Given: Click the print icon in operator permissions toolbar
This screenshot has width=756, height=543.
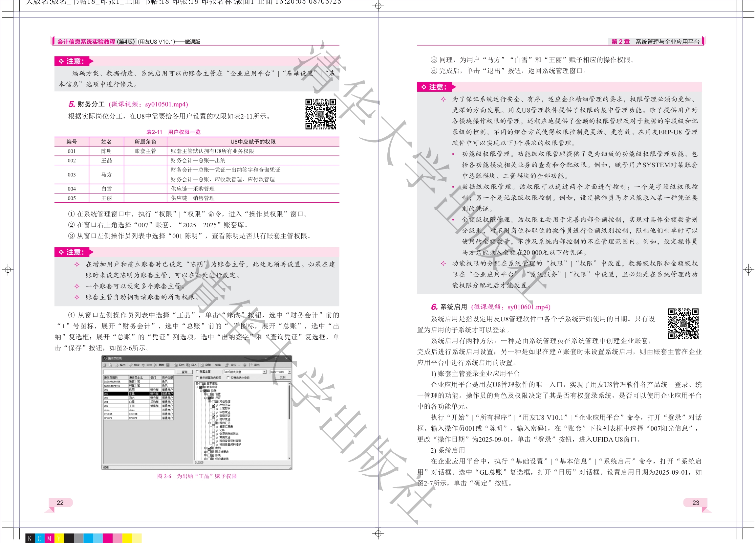Looking at the screenshot, I should (105, 365).
